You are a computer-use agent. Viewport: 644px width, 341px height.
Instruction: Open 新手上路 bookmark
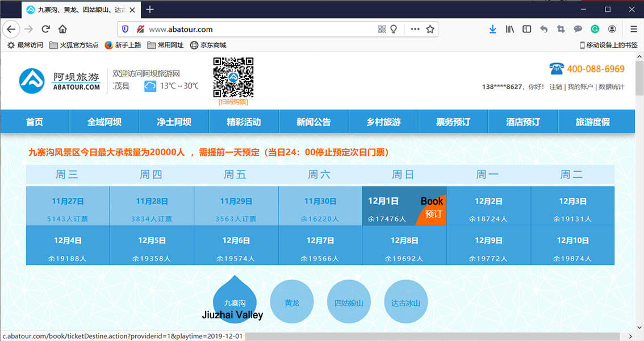pos(123,45)
